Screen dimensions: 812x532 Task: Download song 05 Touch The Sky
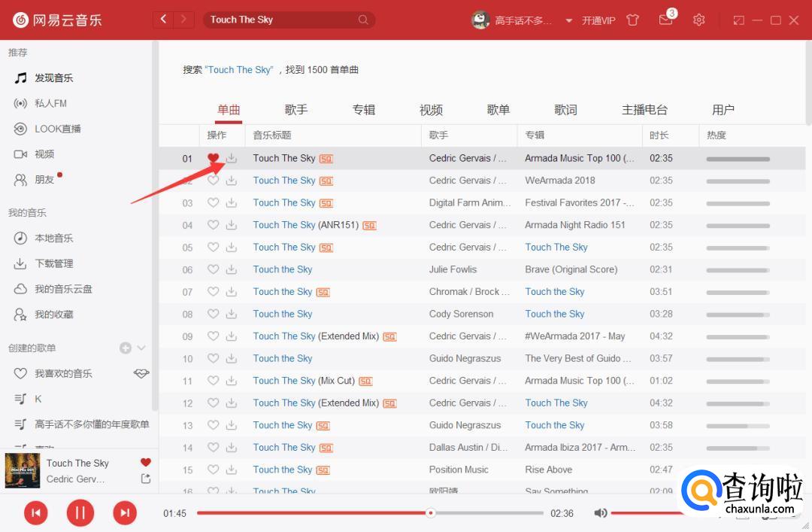coord(232,248)
